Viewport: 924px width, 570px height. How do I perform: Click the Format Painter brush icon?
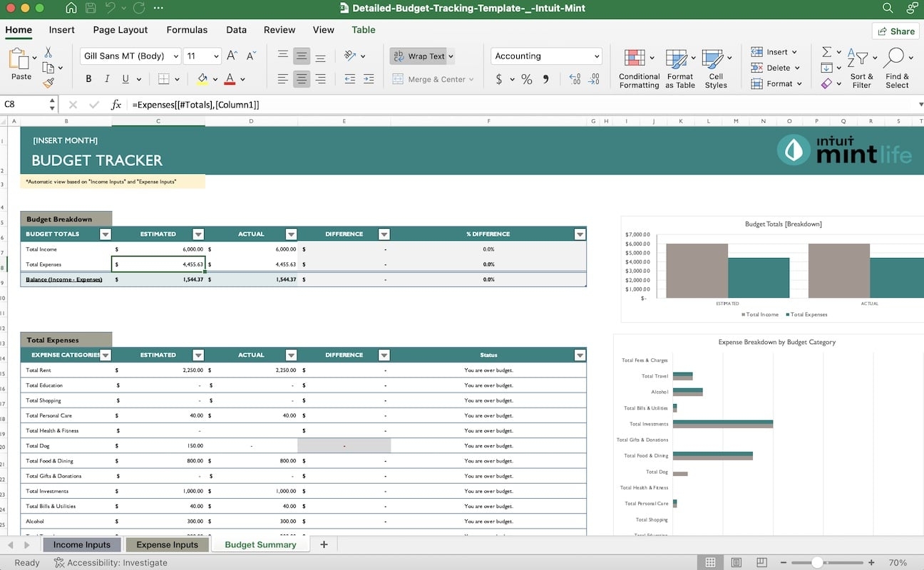click(48, 83)
